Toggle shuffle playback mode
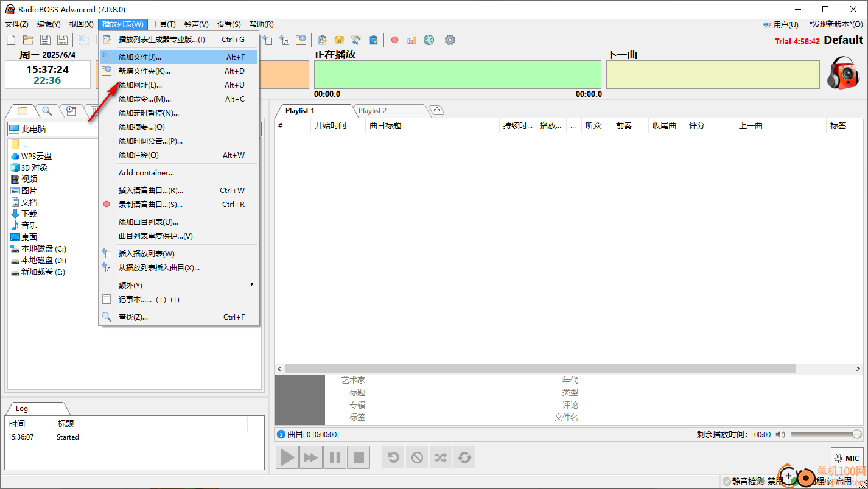Screen dimensions: 868x489 [x=441, y=457]
